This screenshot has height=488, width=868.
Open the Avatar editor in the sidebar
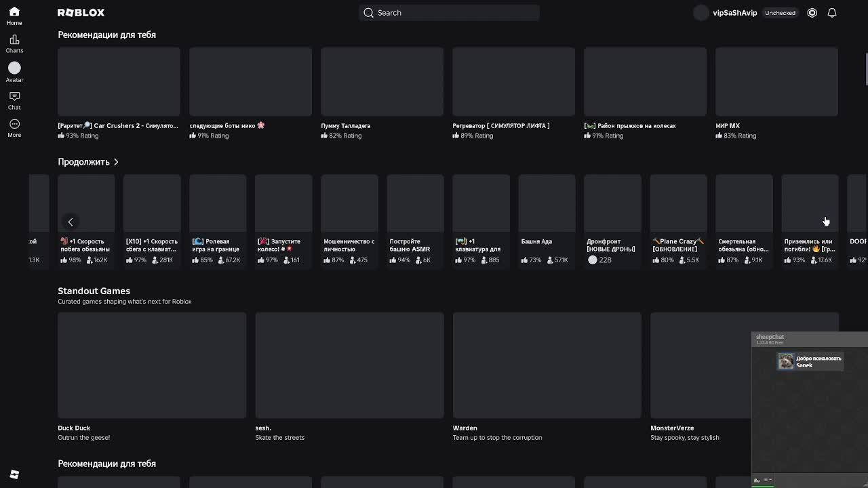click(14, 72)
